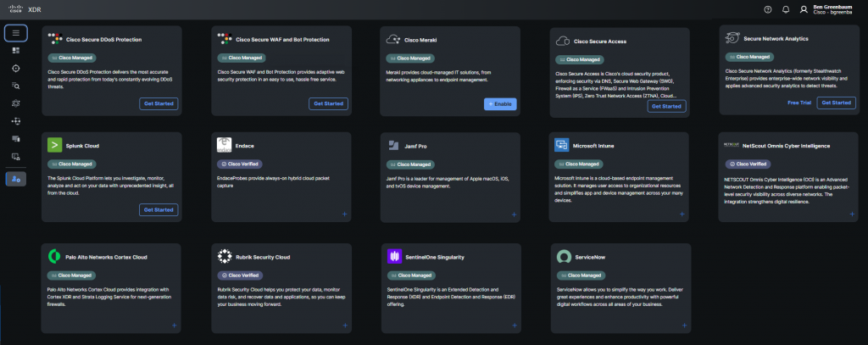This screenshot has width=868, height=345.
Task: Add Jamf Pro using the plus icon
Action: pos(514,214)
